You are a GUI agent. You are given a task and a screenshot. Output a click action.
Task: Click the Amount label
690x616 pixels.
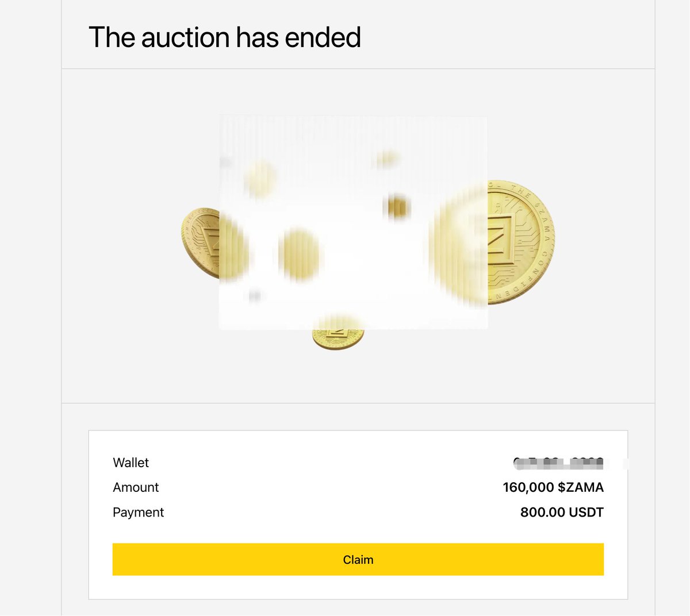pyautogui.click(x=136, y=487)
